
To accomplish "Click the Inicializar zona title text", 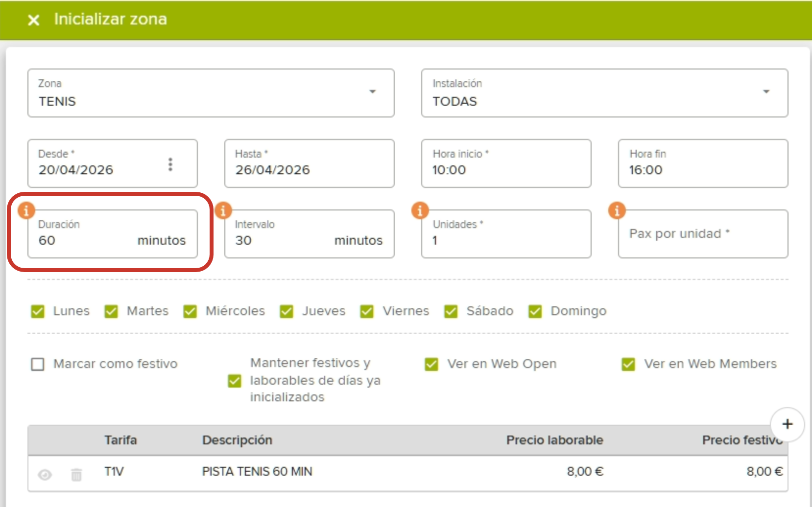I will 110,19.
